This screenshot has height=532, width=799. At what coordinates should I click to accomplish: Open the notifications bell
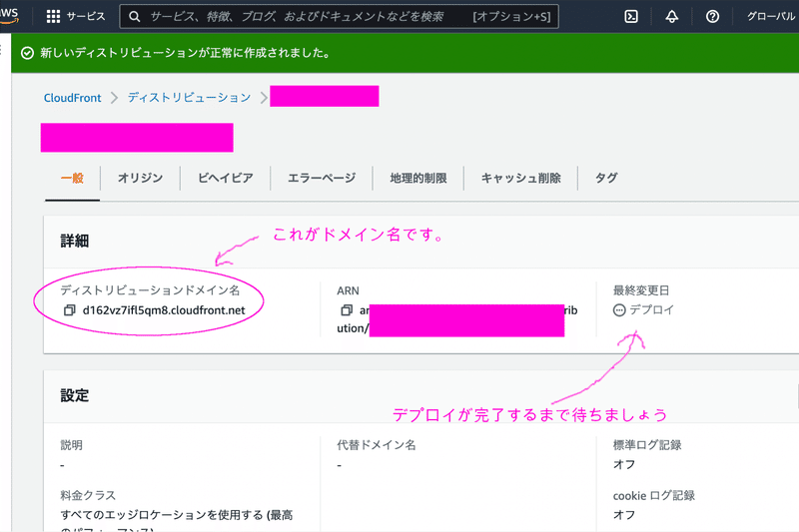pyautogui.click(x=671, y=16)
